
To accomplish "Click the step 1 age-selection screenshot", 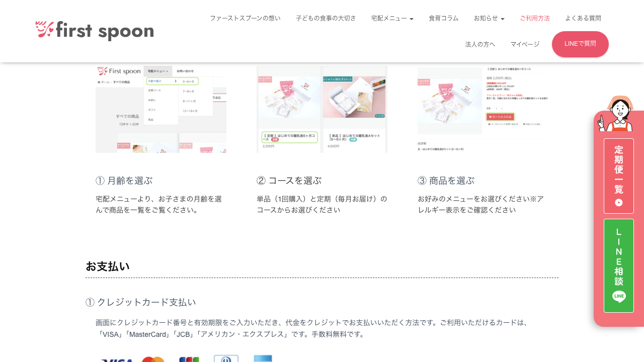I will pos(161,109).
